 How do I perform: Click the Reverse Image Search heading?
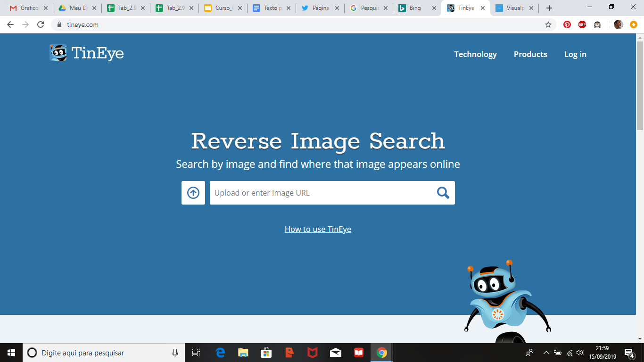coord(318,141)
